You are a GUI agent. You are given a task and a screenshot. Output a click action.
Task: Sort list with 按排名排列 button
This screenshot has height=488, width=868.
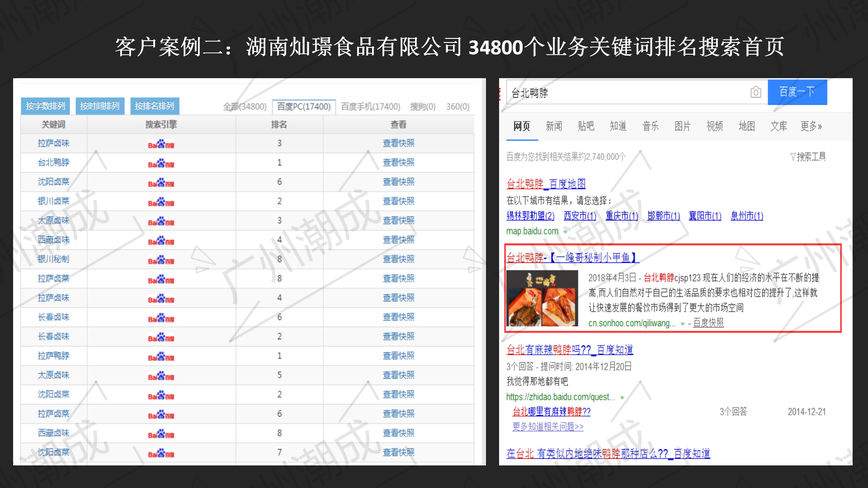pyautogui.click(x=154, y=106)
